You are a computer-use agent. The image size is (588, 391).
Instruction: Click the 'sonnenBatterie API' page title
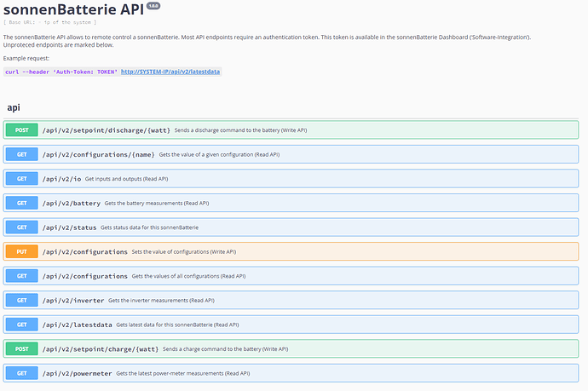click(74, 9)
